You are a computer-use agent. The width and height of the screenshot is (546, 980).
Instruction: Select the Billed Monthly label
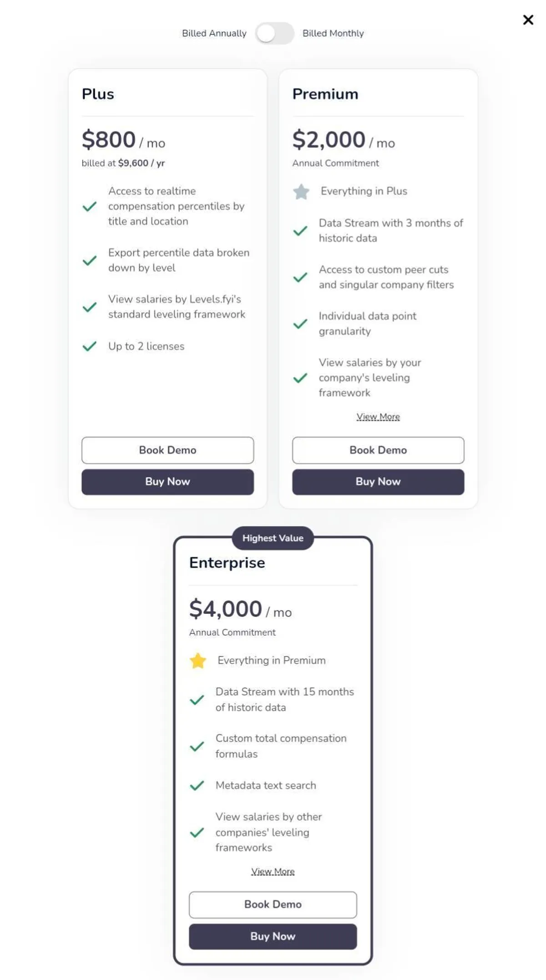tap(333, 33)
